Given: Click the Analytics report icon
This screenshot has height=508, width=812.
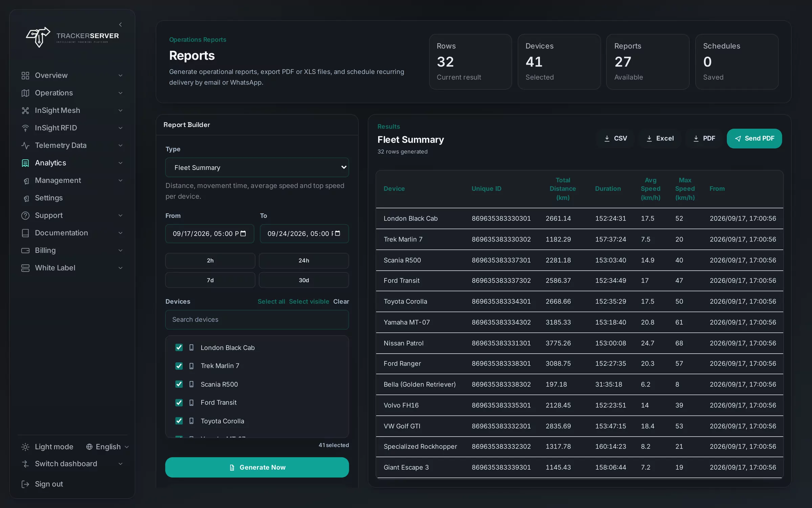Looking at the screenshot, I should (x=25, y=163).
